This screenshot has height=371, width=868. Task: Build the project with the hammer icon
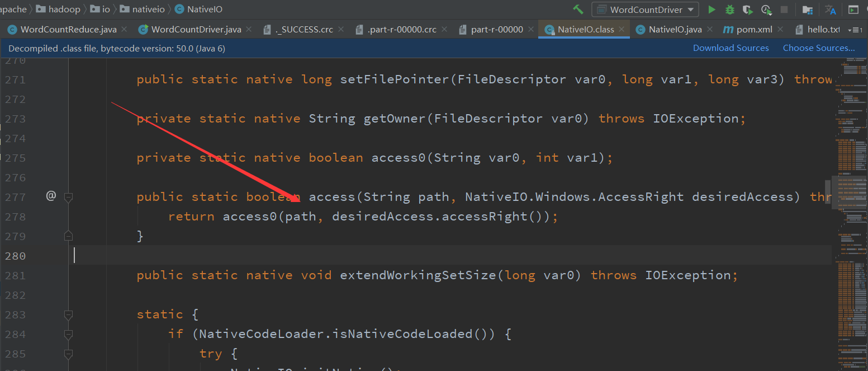tap(578, 10)
